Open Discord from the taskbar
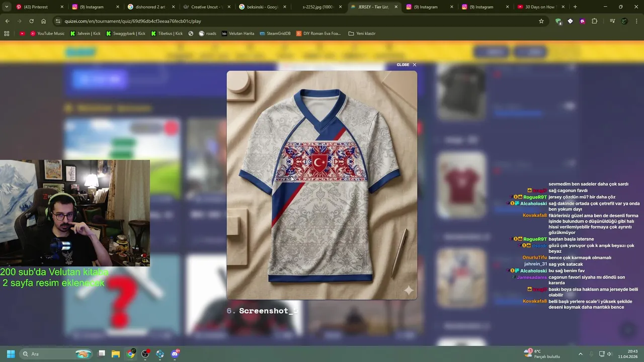The image size is (644, 362). 175,354
